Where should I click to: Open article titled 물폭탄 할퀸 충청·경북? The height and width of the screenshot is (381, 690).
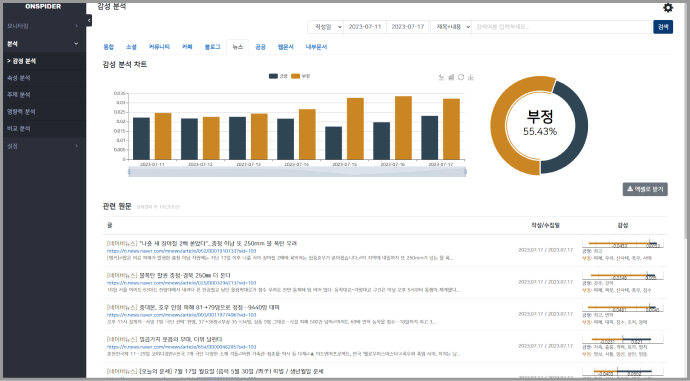169,275
